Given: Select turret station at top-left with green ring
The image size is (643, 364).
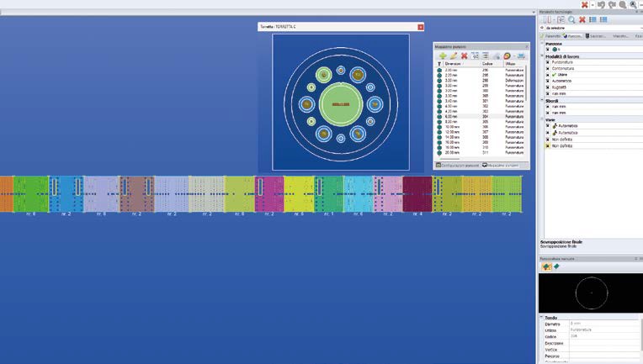Looking at the screenshot, I should pyautogui.click(x=323, y=75).
